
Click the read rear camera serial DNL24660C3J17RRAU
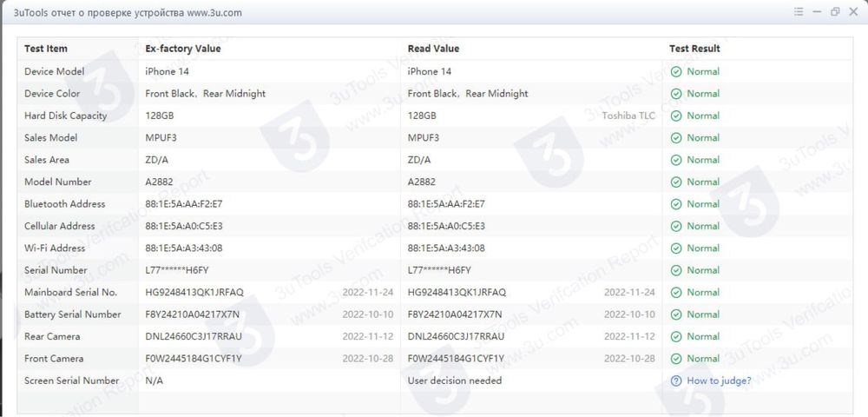[457, 337]
